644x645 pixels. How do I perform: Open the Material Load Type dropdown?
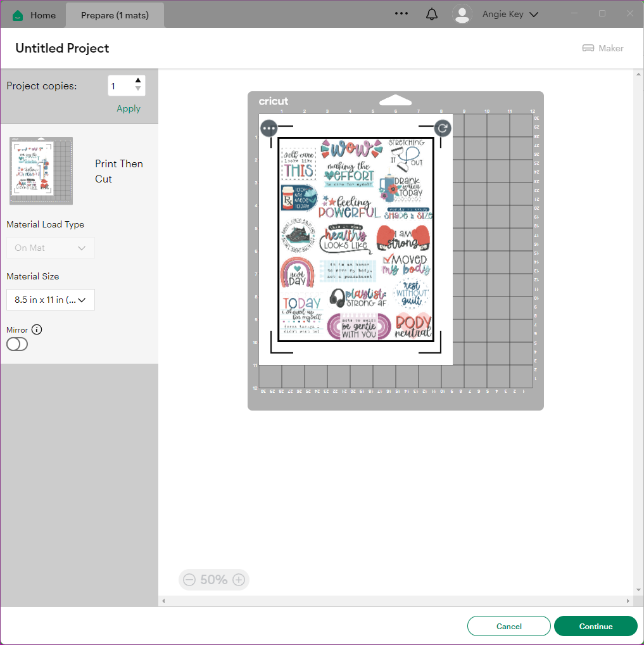51,248
